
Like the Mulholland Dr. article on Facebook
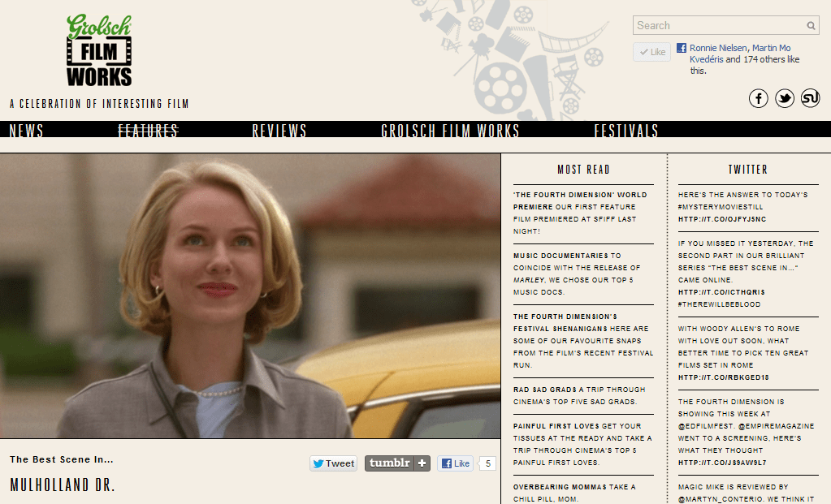(x=455, y=463)
